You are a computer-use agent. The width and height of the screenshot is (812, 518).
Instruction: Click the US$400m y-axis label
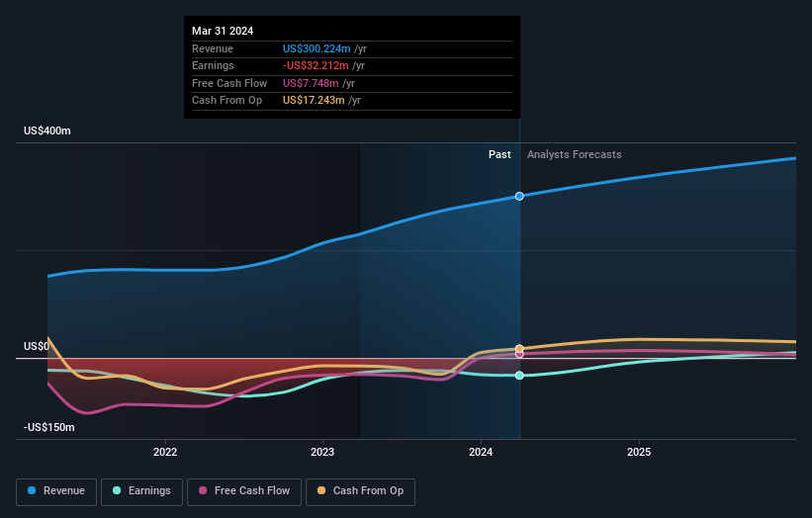(x=47, y=130)
